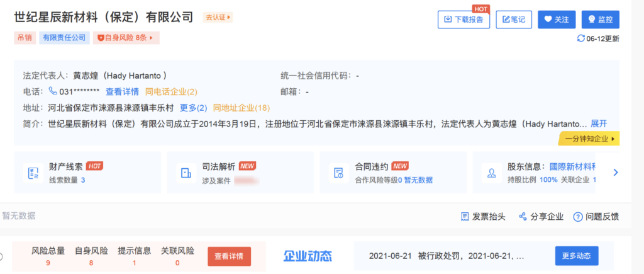Click the phone icon beside 031 number
The height and width of the screenshot is (274, 644).
pyautogui.click(x=53, y=91)
